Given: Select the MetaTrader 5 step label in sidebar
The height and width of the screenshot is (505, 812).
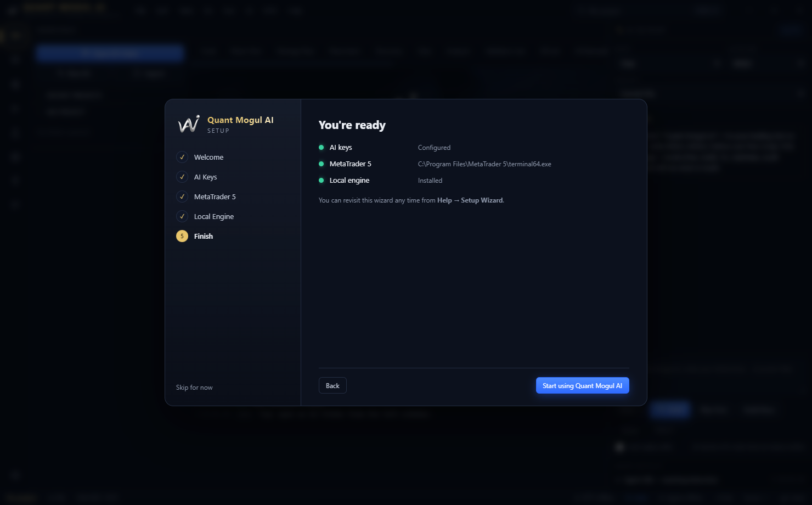Looking at the screenshot, I should [x=215, y=197].
